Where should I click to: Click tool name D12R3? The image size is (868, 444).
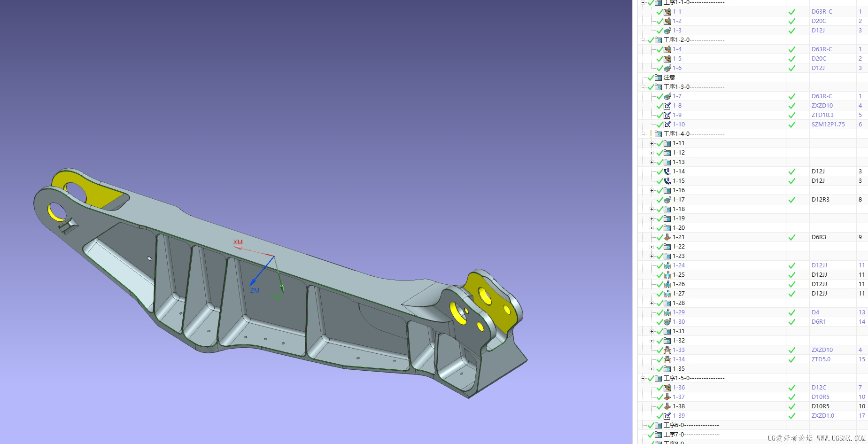821,200
